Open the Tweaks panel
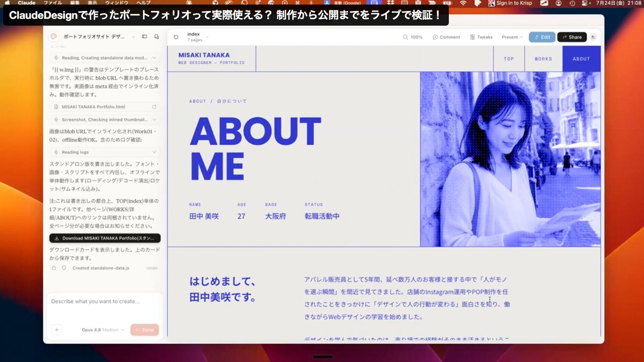 [481, 37]
